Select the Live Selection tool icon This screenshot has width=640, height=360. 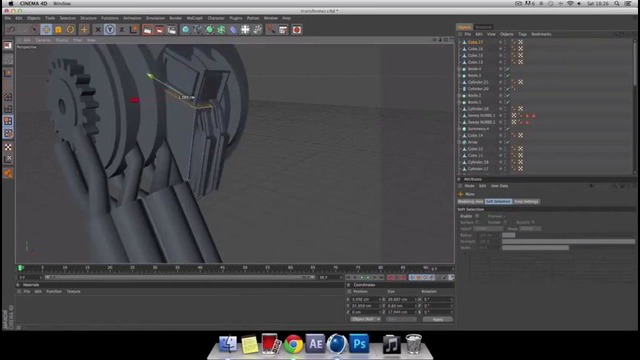point(34,29)
